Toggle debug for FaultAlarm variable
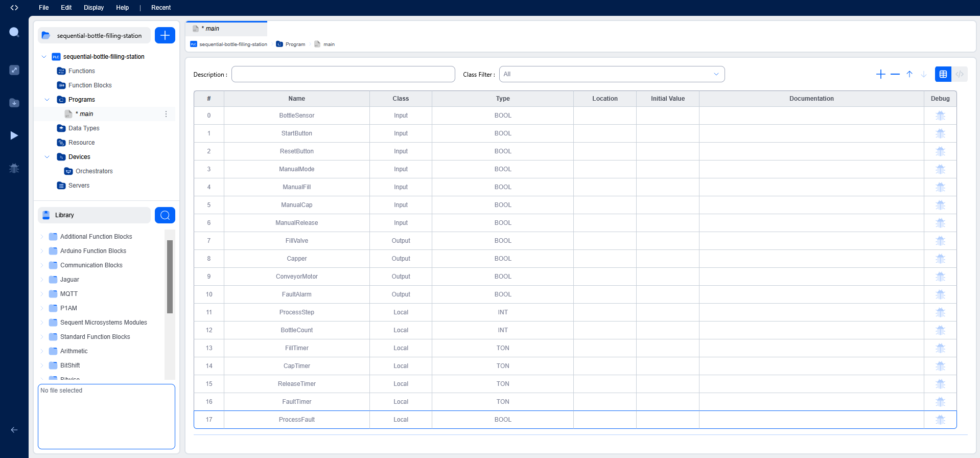980x458 pixels. (940, 294)
